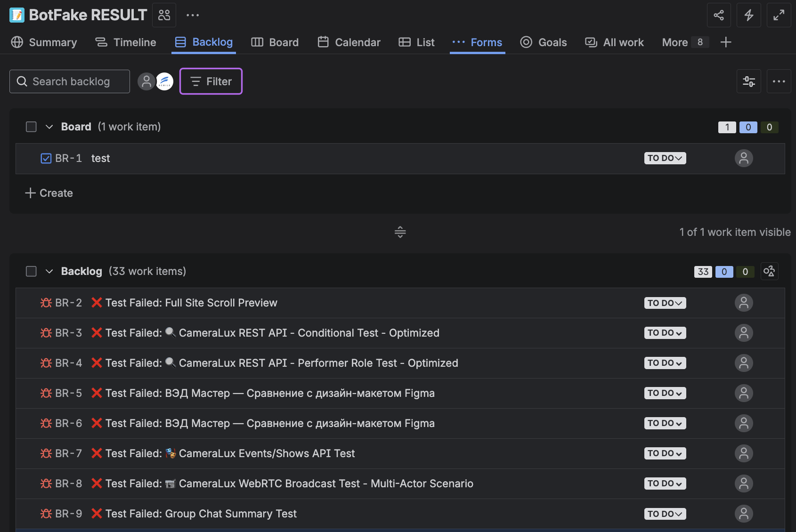Select all items in Backlog section
796x532 pixels.
(31, 271)
